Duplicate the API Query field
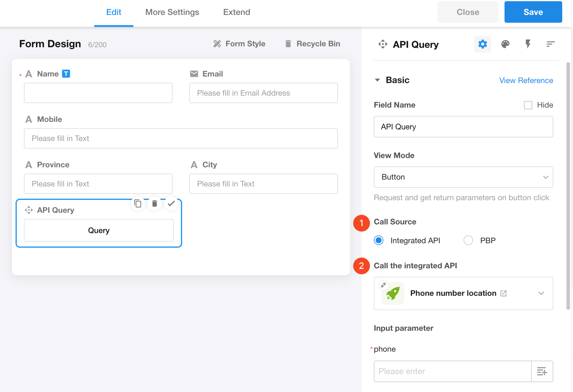Image resolution: width=573 pixels, height=392 pixels. [x=138, y=204]
